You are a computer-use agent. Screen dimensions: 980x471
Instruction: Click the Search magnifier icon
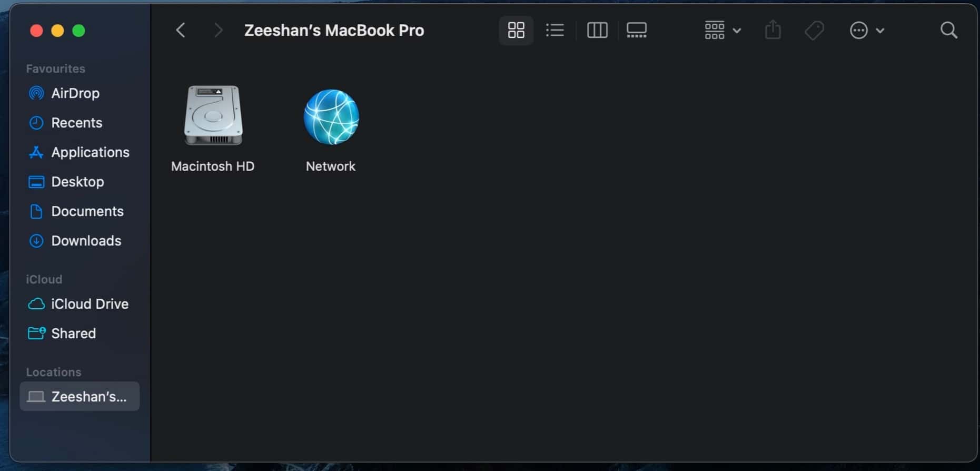949,30
